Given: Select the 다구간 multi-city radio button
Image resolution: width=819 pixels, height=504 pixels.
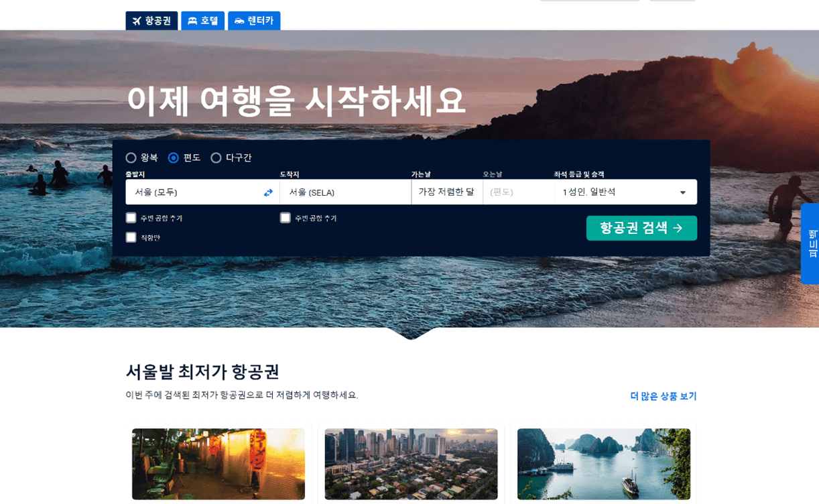Looking at the screenshot, I should coord(216,157).
